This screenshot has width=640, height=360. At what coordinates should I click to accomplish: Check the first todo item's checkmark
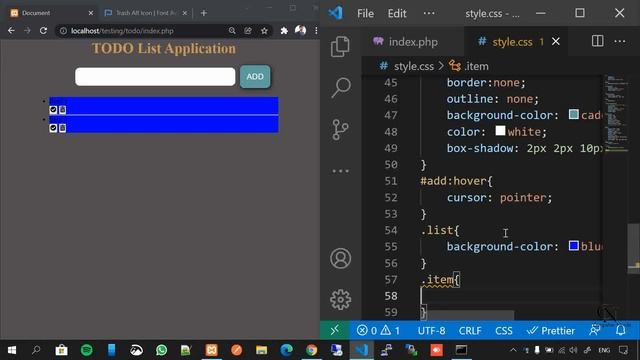click(x=53, y=110)
